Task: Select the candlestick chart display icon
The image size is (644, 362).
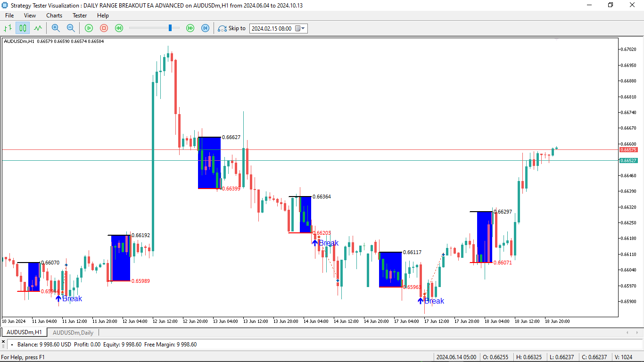Action: 23,28
